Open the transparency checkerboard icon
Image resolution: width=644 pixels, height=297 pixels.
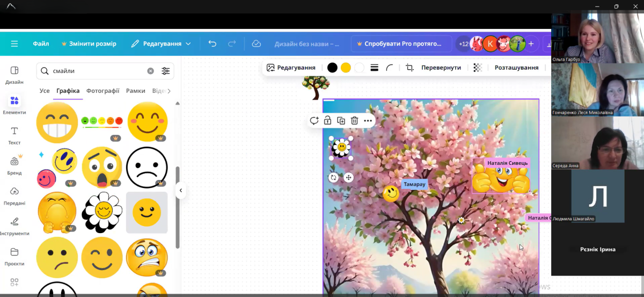(x=478, y=68)
